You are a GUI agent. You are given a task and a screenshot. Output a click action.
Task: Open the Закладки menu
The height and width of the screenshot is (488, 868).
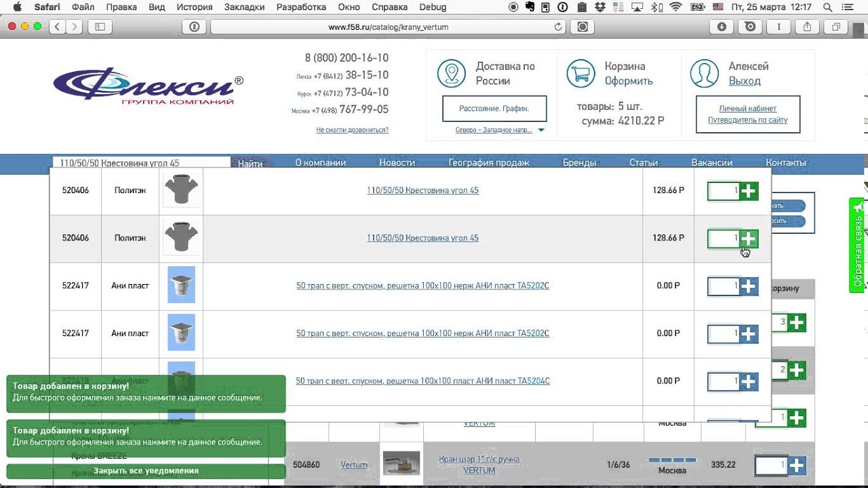click(x=245, y=7)
